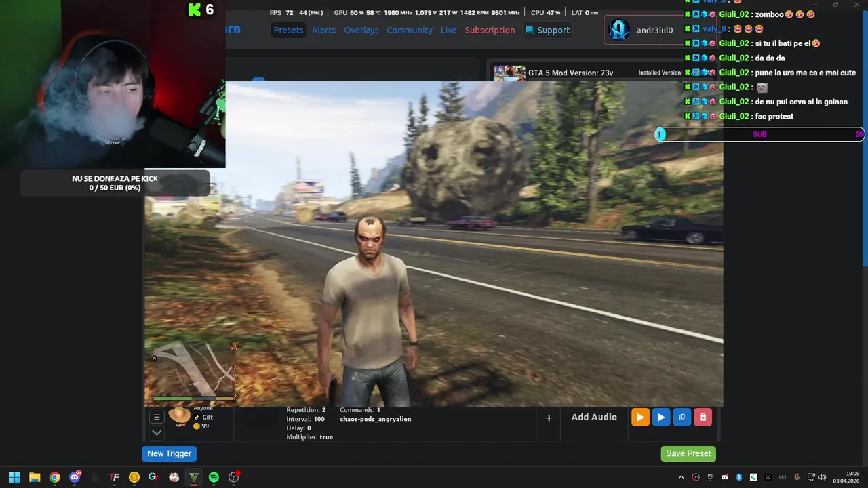This screenshot has width=868, height=488.
Task: Click the GTA 5 mod thumbnail image
Action: pos(509,73)
